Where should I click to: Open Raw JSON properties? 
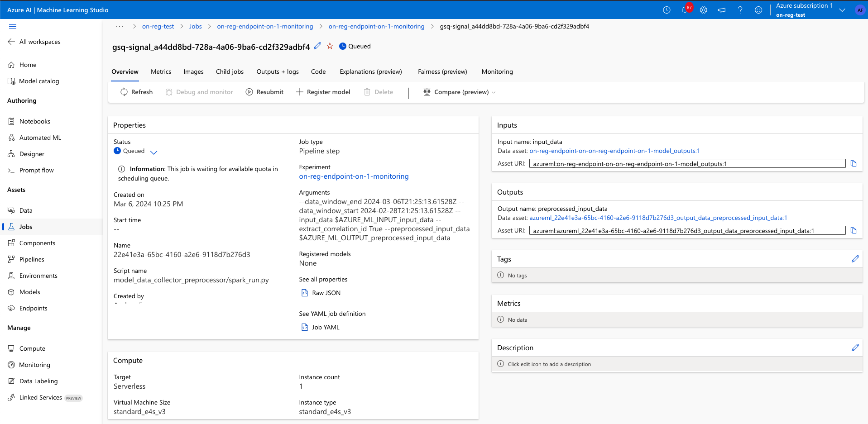tap(321, 293)
